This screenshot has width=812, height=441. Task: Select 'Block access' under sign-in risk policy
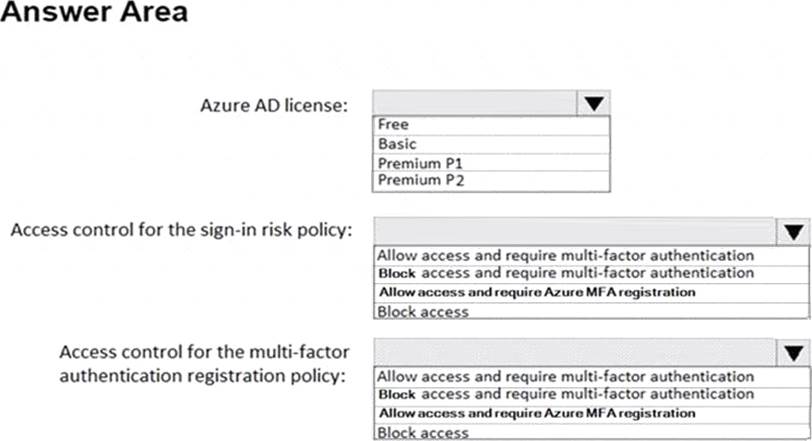click(423, 311)
